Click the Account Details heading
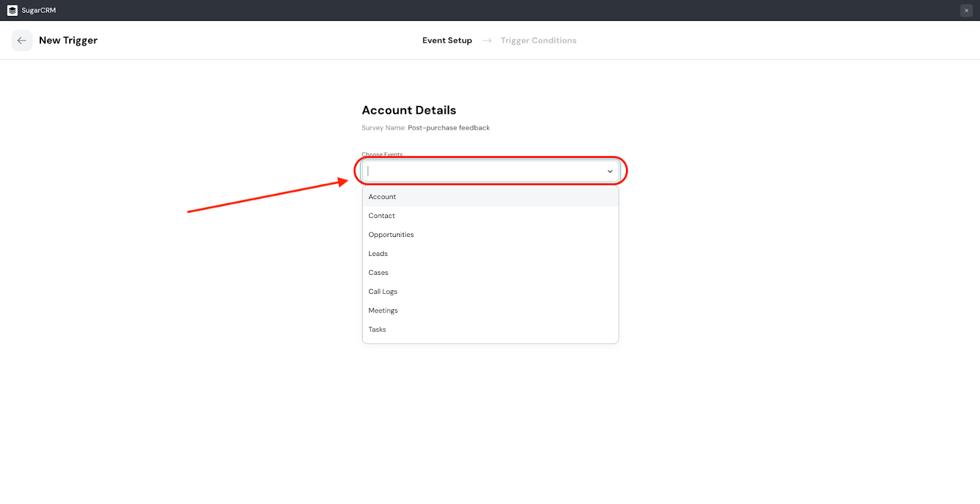Screen dimensions: 980x504 (409, 110)
